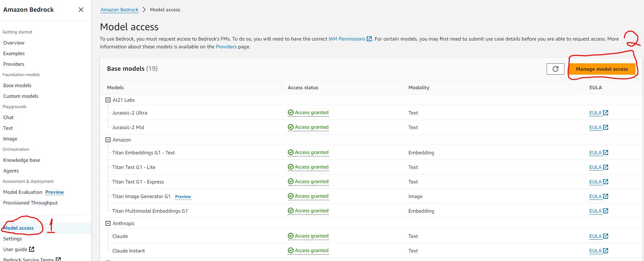644x261 pixels.
Task: Click EULA external icon for Jurassic-2 Ultra
Action: [606, 113]
